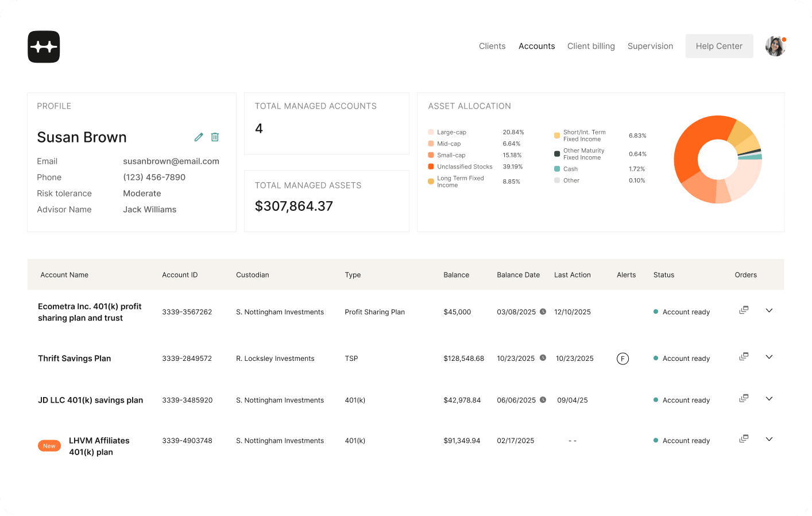Click the Profit Sharing Plan type cell

point(374,312)
